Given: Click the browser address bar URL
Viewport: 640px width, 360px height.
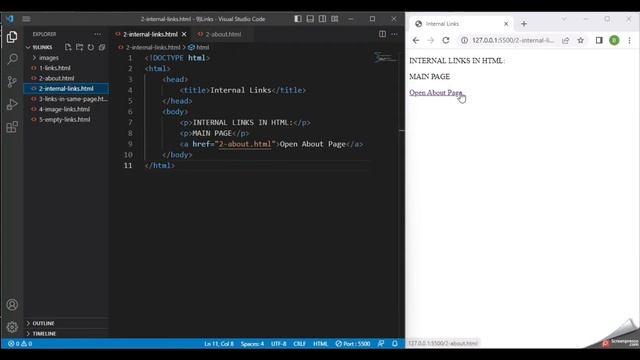Looking at the screenshot, I should point(513,40).
